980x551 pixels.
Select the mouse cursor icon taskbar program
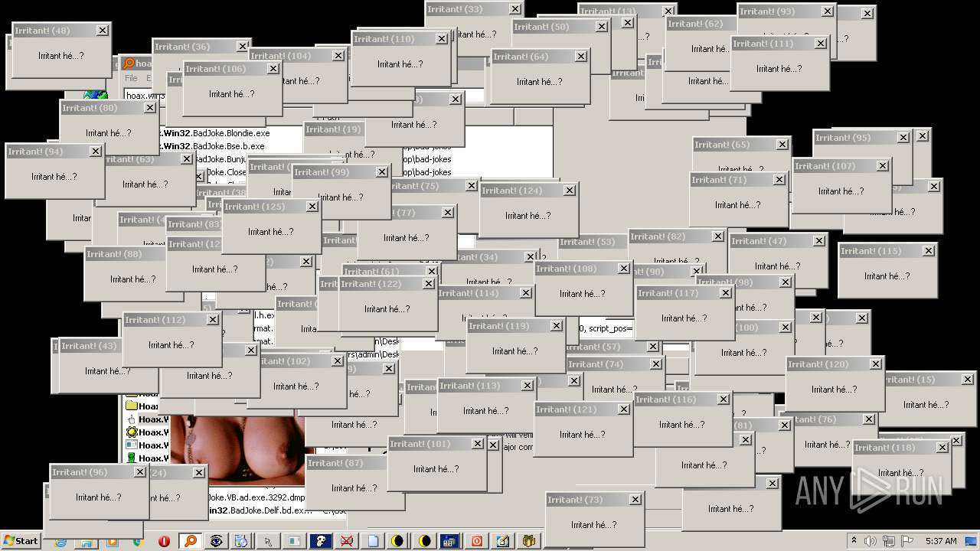(x=268, y=541)
